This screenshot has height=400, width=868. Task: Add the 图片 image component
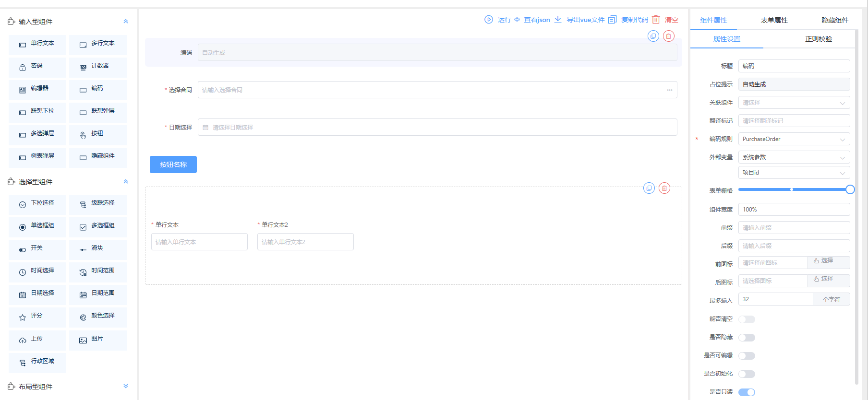pos(98,340)
